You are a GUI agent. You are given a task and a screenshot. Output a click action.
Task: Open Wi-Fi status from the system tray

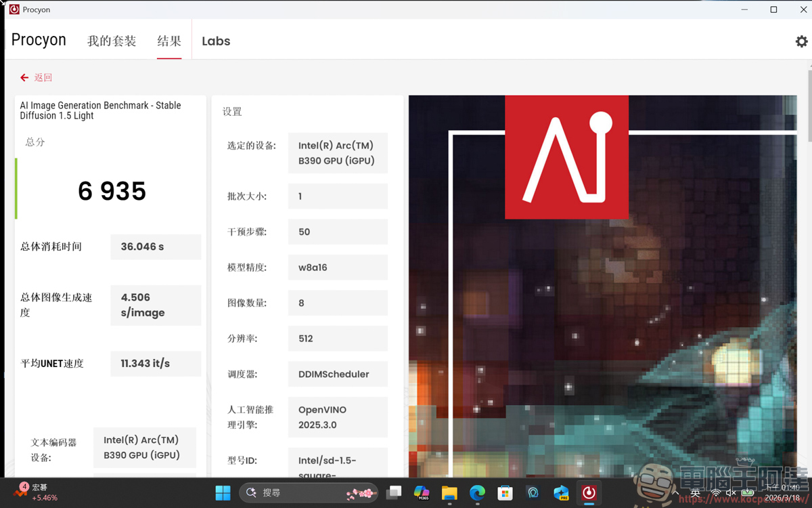pos(716,493)
